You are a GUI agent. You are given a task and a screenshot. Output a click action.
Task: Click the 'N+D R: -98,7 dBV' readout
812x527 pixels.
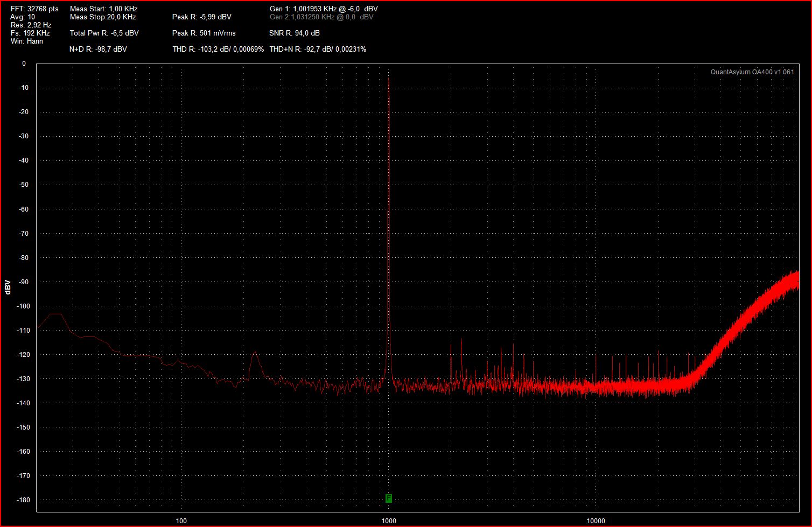click(99, 50)
